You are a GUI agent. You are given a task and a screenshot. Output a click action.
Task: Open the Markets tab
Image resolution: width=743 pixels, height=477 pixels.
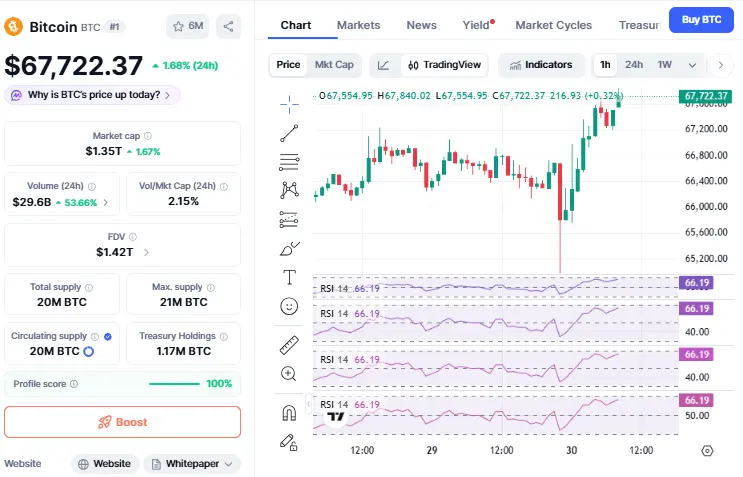358,25
